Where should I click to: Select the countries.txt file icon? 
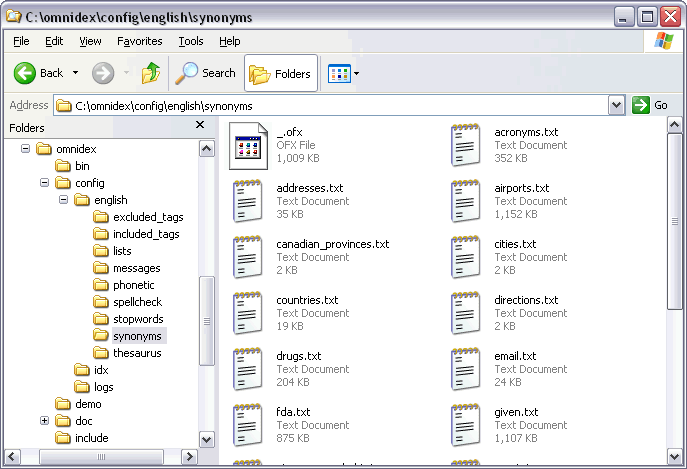coord(248,313)
